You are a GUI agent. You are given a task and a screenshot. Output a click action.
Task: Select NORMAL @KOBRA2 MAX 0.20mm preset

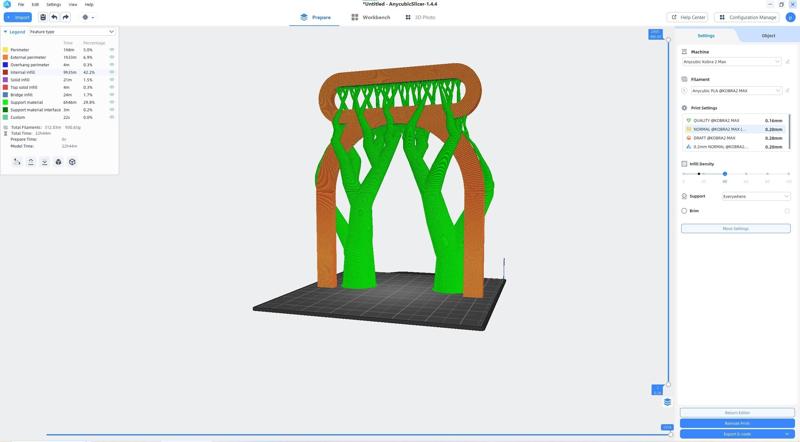point(735,129)
